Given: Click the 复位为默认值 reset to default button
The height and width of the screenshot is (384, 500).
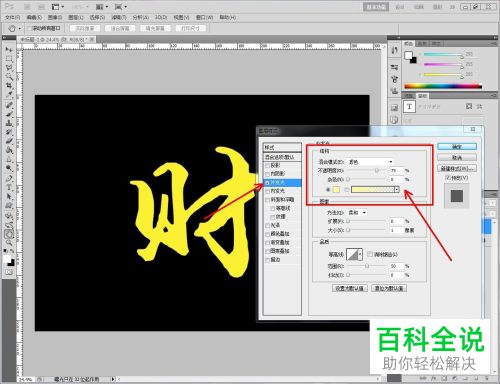Looking at the screenshot, I should [x=389, y=288].
